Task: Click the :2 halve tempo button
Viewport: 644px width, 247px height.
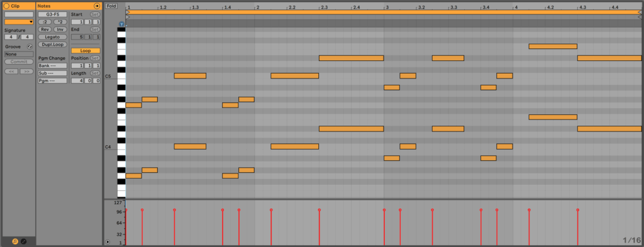Action: pos(45,22)
